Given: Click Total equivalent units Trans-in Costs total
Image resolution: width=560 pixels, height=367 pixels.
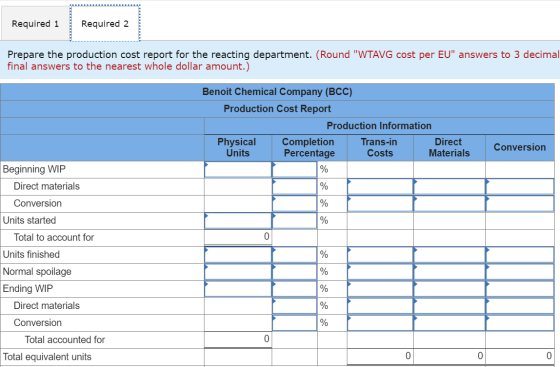Looking at the screenshot, I should (380, 356).
